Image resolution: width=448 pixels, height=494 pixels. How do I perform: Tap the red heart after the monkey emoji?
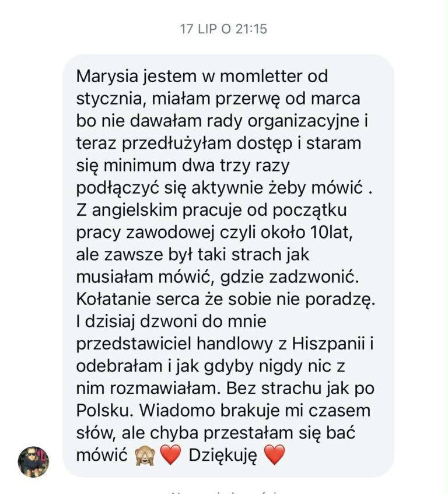point(170,455)
